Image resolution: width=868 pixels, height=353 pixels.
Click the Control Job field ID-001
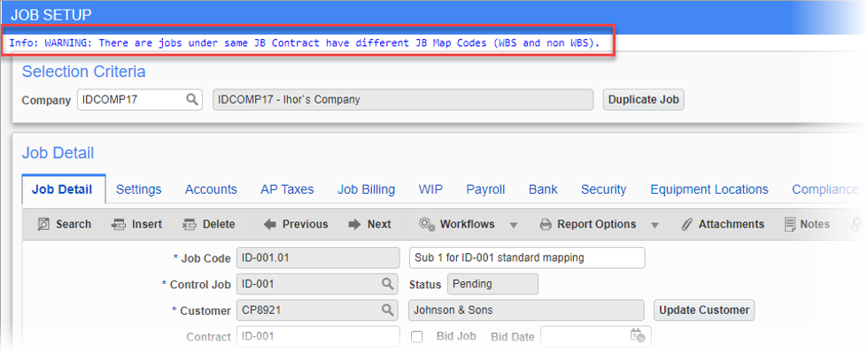(318, 284)
